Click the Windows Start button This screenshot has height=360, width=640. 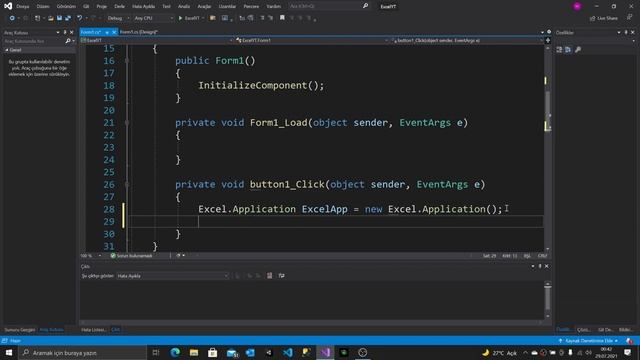click(9, 353)
